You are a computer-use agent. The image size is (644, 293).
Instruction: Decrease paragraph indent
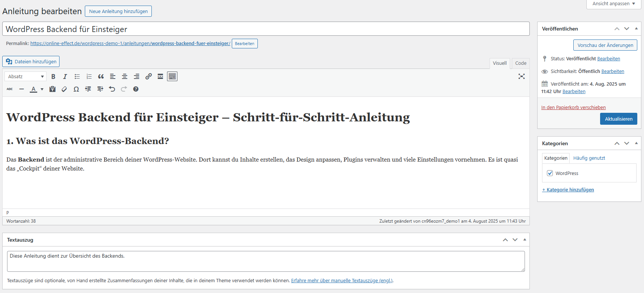coord(88,89)
